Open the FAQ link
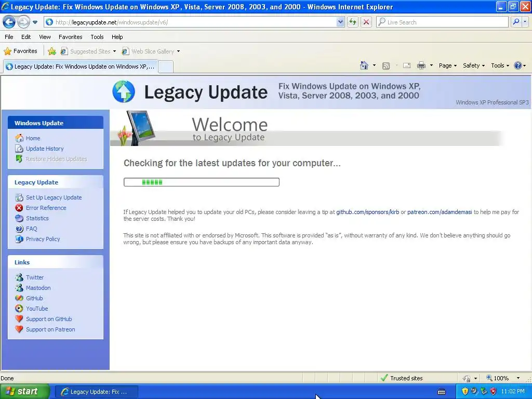The height and width of the screenshot is (399, 532). tap(31, 229)
